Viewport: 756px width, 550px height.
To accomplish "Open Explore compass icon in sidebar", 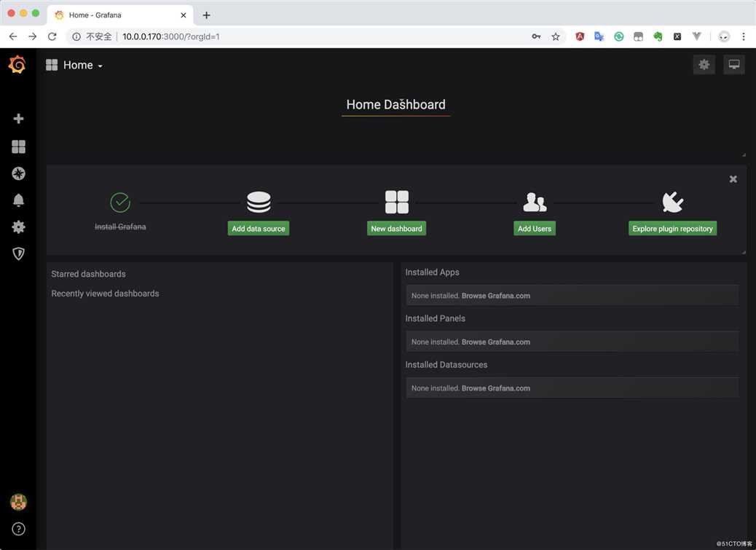I will point(18,173).
